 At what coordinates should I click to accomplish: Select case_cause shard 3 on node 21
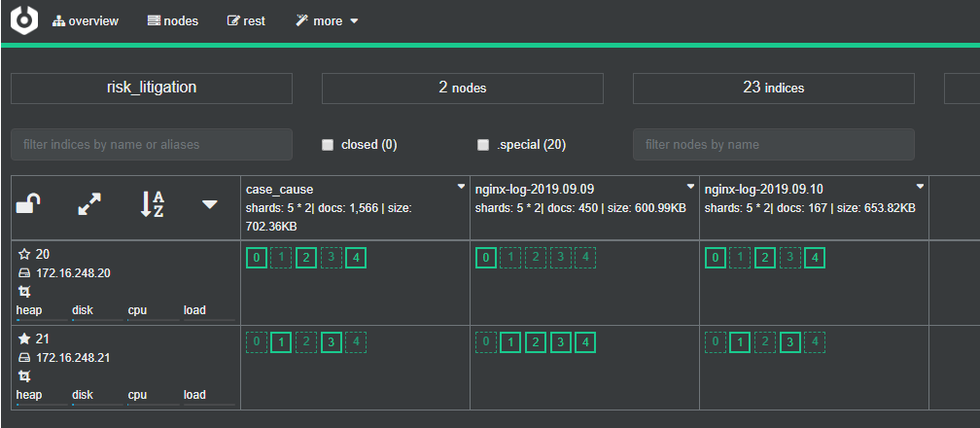[x=332, y=342]
